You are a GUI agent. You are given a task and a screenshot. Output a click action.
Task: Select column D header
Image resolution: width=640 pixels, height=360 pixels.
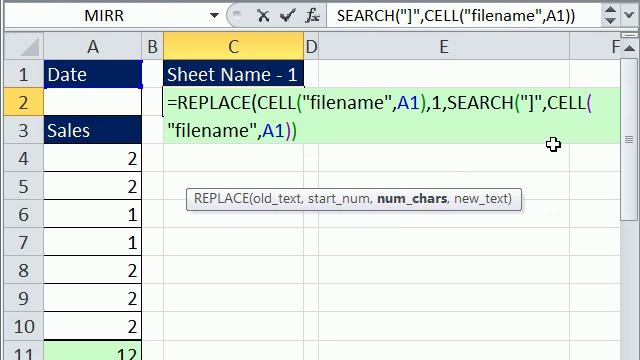point(311,47)
